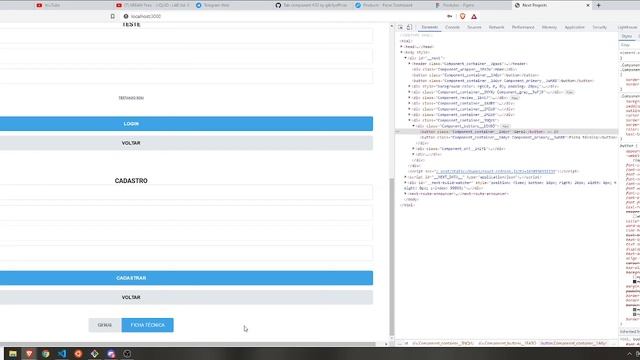640x360 pixels.
Task: Open the GitHub tab
Action: click(x=311, y=5)
